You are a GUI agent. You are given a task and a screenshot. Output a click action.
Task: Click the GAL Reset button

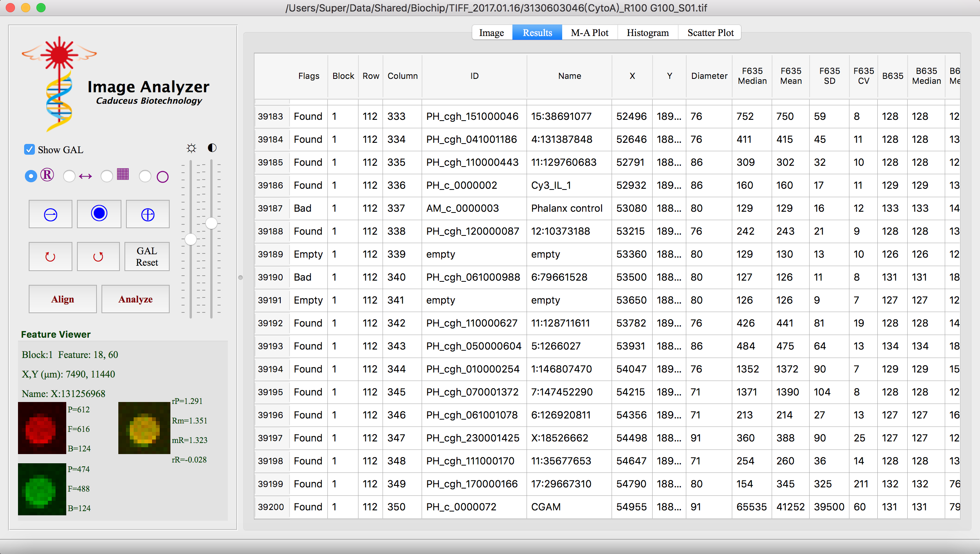click(147, 257)
